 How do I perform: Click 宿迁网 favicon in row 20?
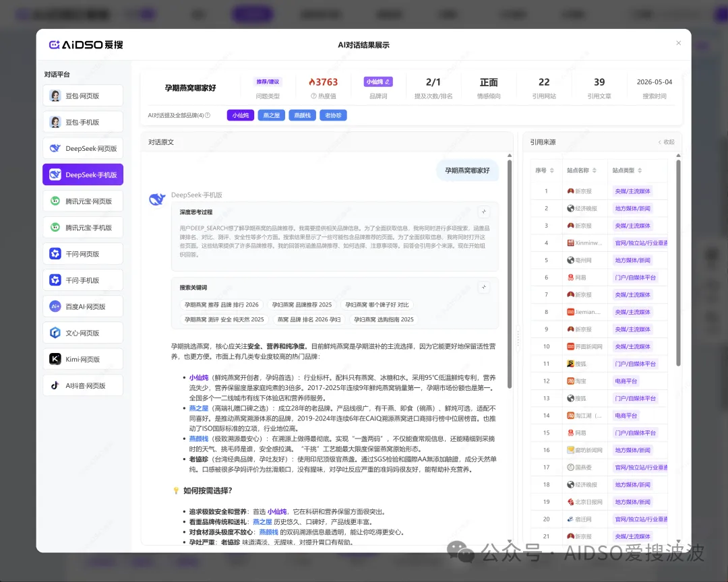[571, 519]
